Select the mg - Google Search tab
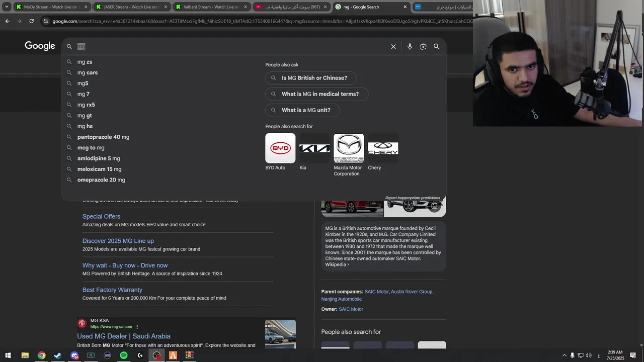This screenshot has height=362, width=644. pyautogui.click(x=371, y=7)
